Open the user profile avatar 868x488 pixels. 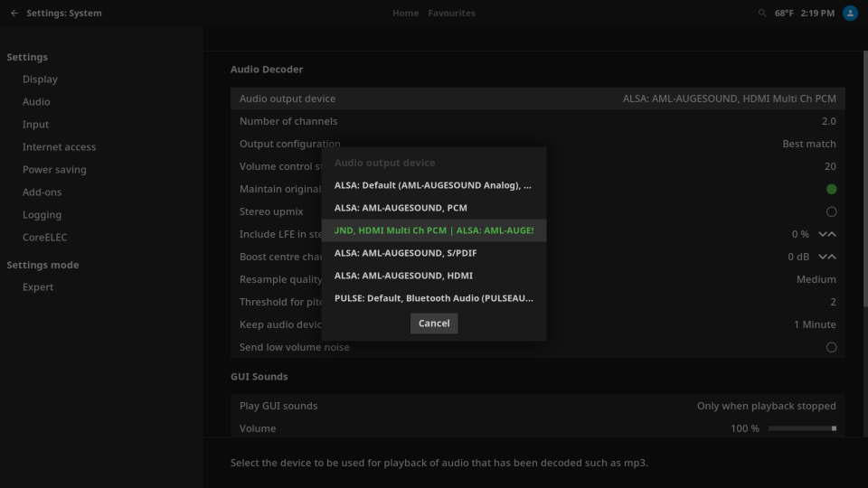[x=850, y=14]
